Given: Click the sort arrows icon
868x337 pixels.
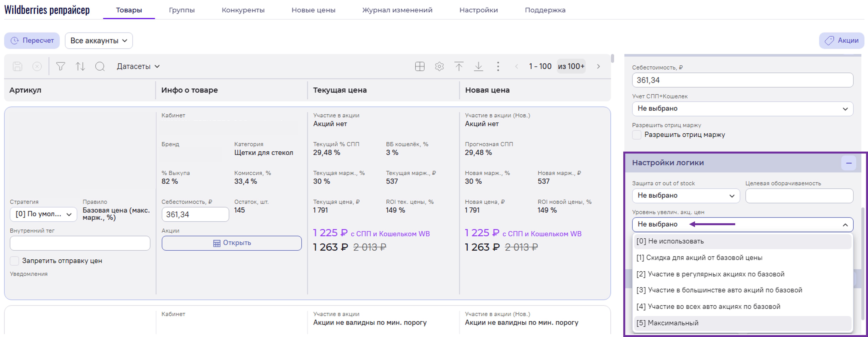Looking at the screenshot, I should click(80, 66).
